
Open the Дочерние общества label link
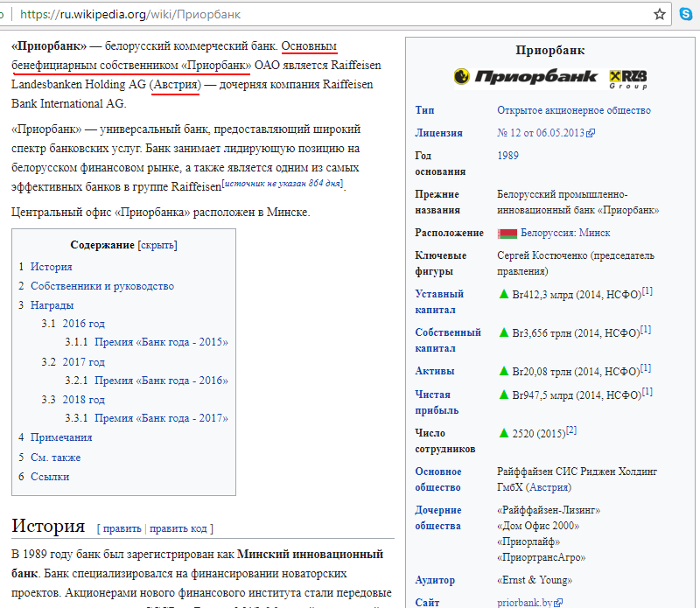click(x=438, y=518)
